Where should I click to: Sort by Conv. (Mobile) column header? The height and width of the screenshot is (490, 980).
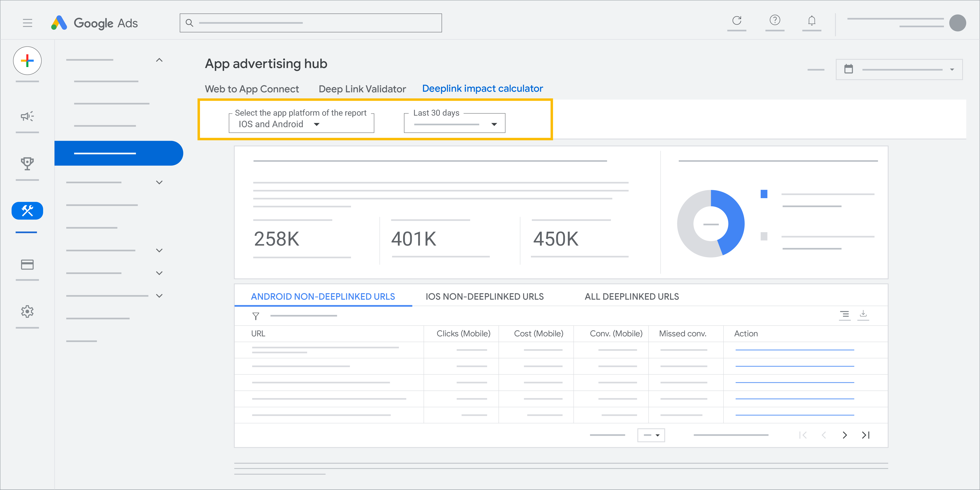tap(616, 334)
